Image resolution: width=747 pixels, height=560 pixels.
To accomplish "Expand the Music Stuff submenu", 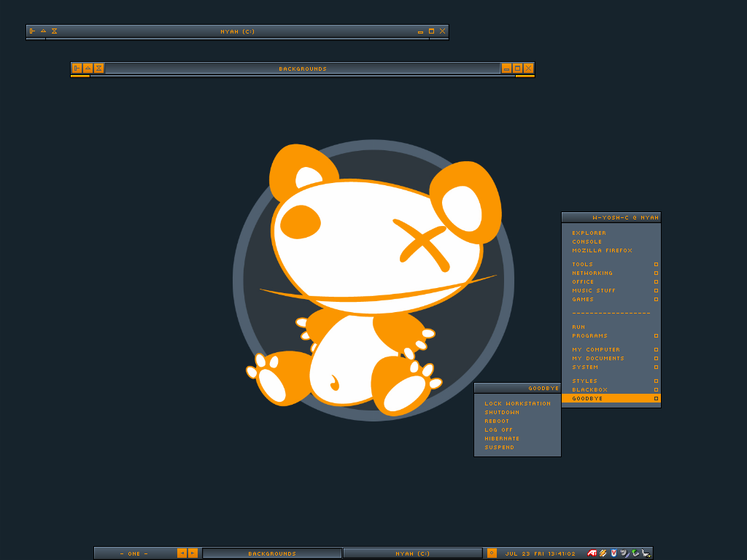I will click(x=611, y=290).
